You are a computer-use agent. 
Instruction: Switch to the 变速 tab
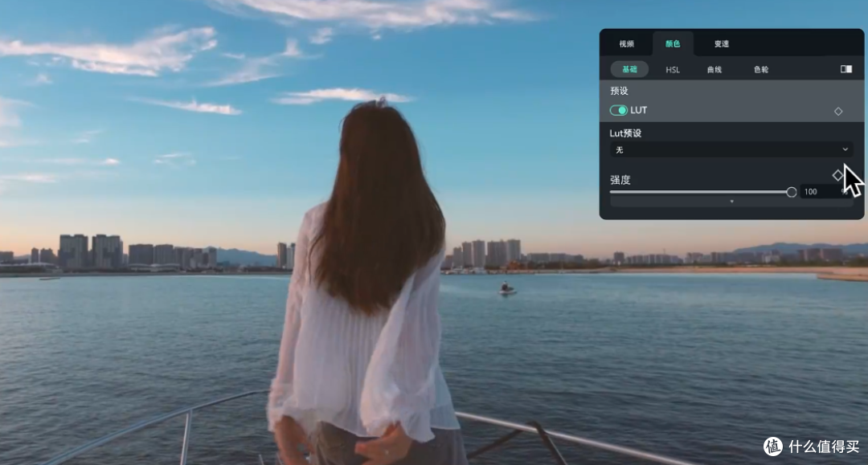click(721, 43)
